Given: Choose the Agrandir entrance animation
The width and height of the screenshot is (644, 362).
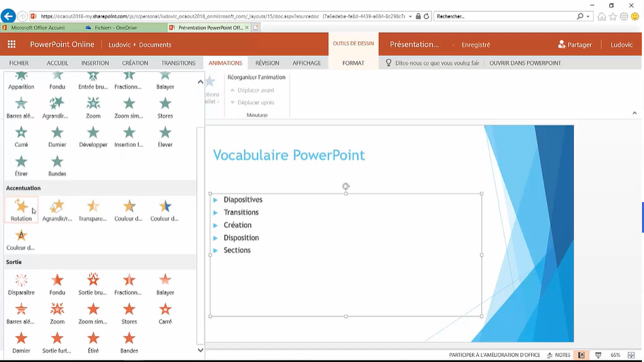Looking at the screenshot, I should 57,108.
